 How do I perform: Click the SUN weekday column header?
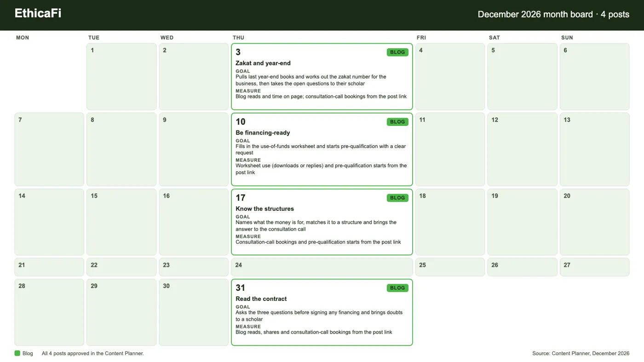[567, 38]
